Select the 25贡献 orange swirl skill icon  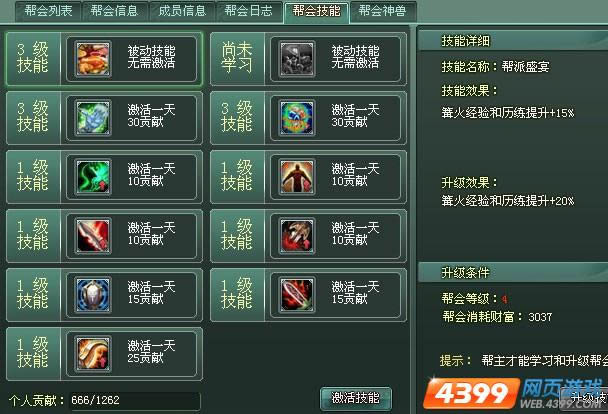[93, 354]
